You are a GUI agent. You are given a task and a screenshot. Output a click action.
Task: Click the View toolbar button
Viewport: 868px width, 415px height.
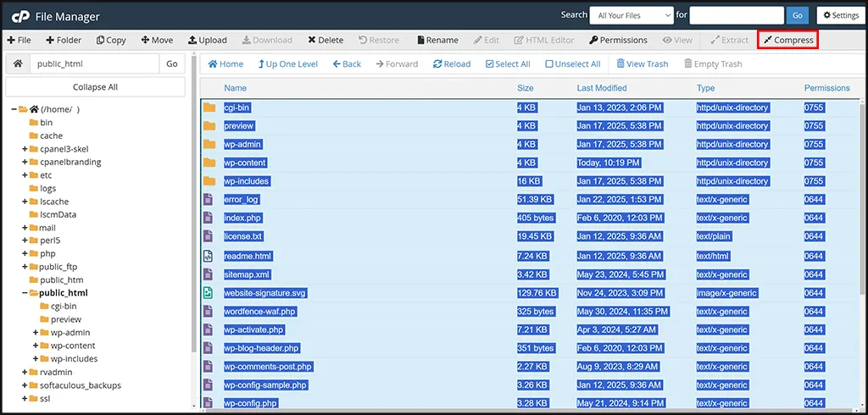click(x=677, y=40)
